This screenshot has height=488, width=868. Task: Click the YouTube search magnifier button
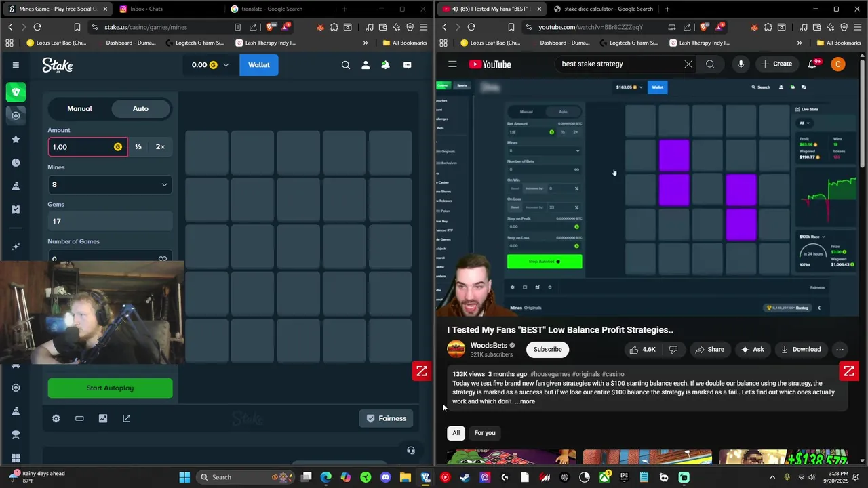pos(710,64)
